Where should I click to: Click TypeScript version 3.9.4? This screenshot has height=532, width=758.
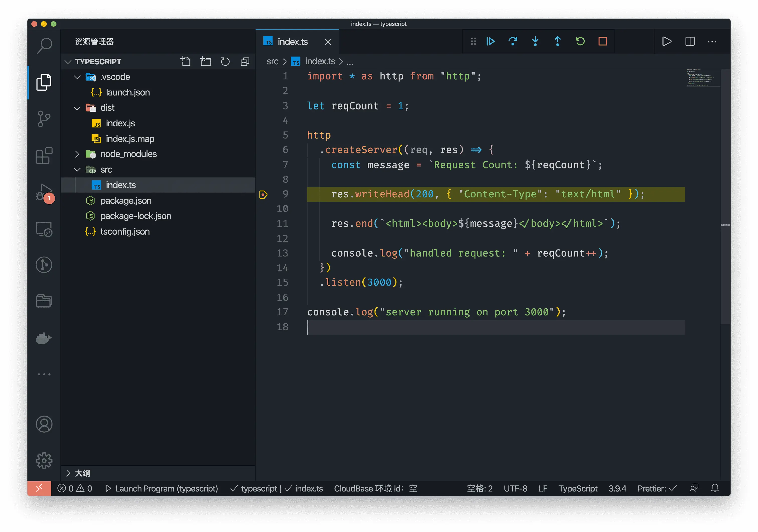(617, 488)
